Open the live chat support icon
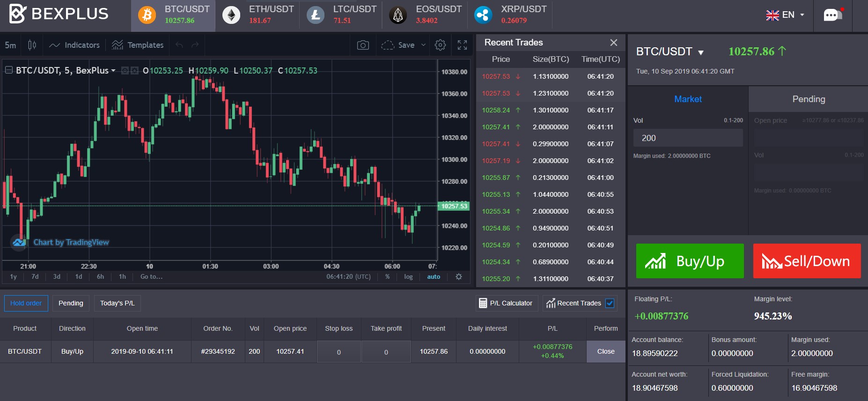Viewport: 868px width, 401px height. pos(833,15)
